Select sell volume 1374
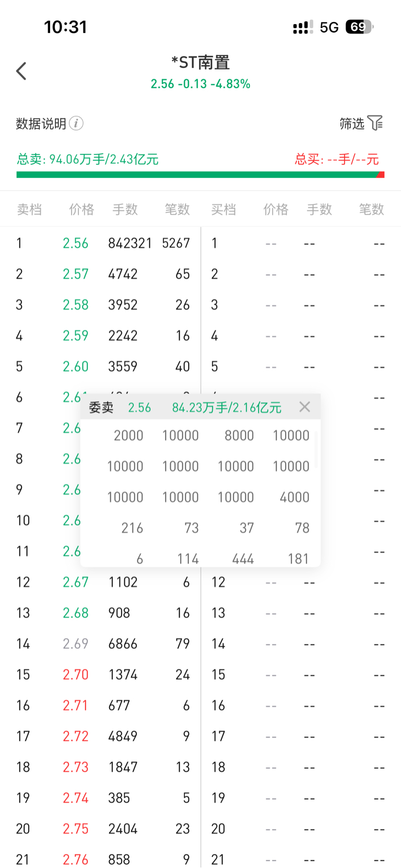Image resolution: width=401 pixels, height=868 pixels. (x=123, y=674)
